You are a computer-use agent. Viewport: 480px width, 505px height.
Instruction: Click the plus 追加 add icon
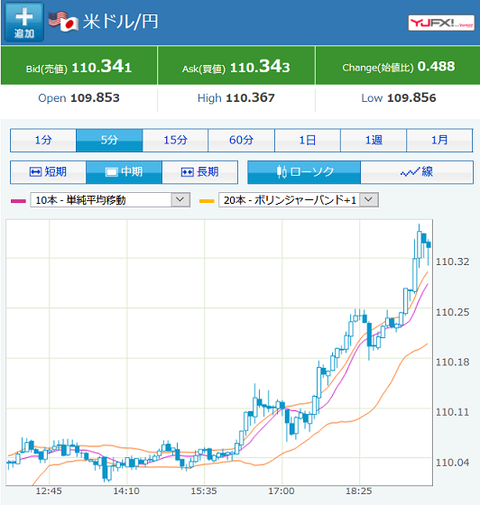pyautogui.click(x=24, y=22)
